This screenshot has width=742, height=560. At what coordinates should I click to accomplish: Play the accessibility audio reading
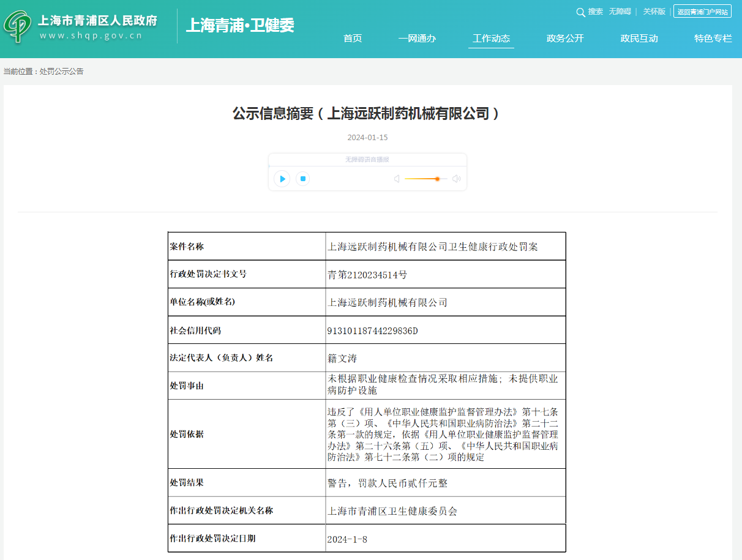click(282, 179)
